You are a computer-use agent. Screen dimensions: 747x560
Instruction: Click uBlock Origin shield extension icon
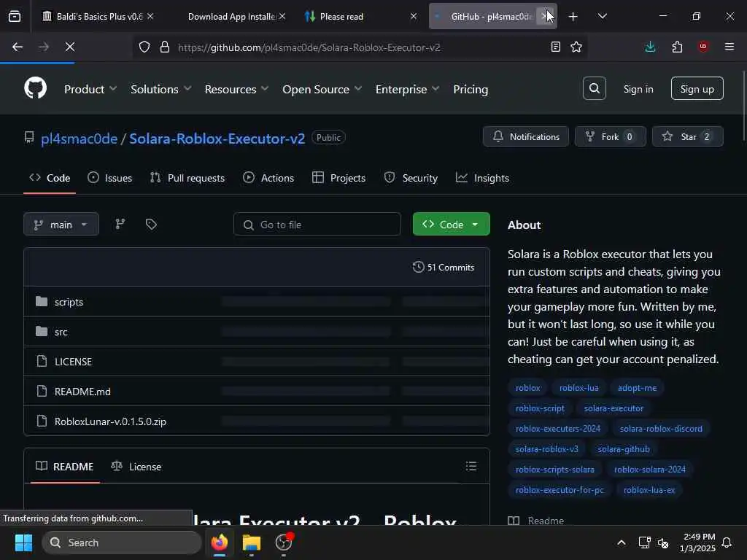(x=703, y=47)
